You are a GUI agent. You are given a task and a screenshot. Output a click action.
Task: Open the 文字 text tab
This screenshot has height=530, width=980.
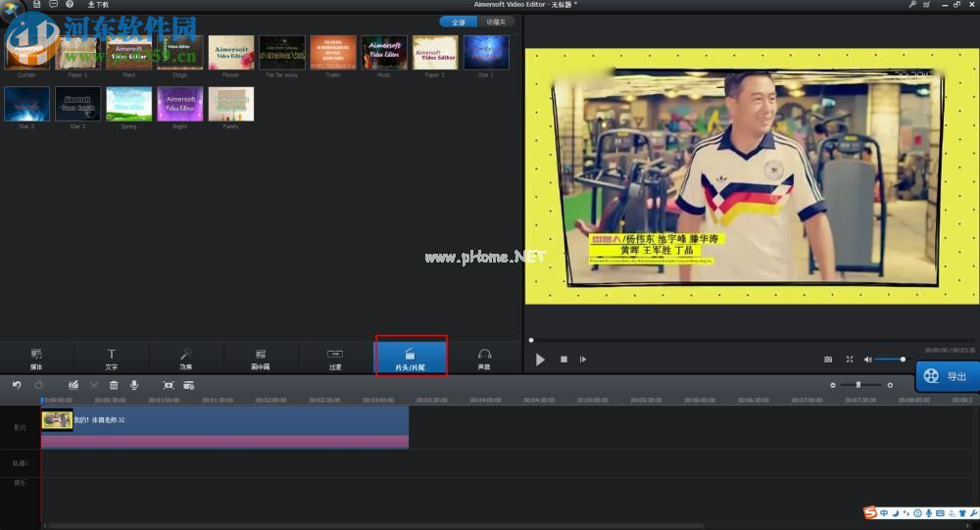click(x=112, y=359)
